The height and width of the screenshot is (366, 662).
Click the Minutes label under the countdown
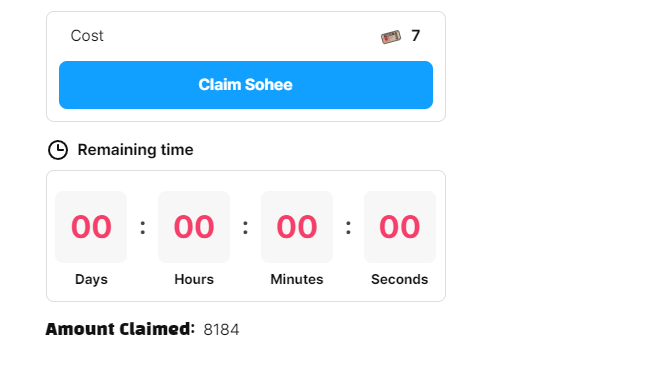click(297, 279)
